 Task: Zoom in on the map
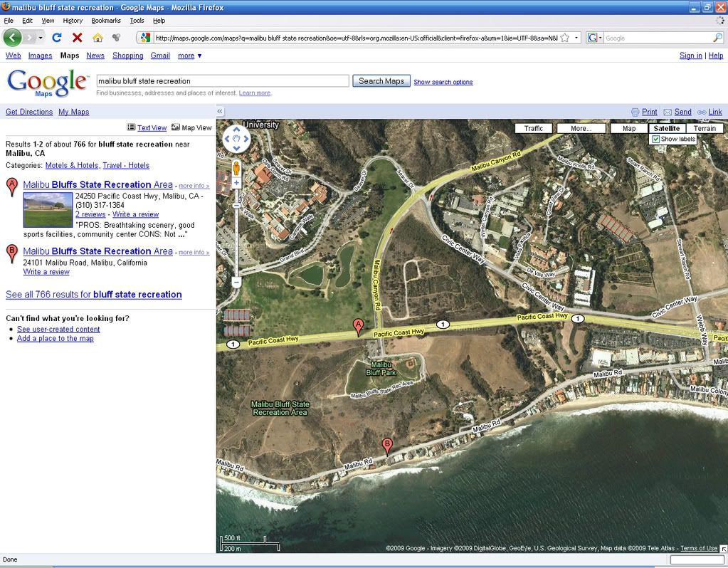click(236, 183)
